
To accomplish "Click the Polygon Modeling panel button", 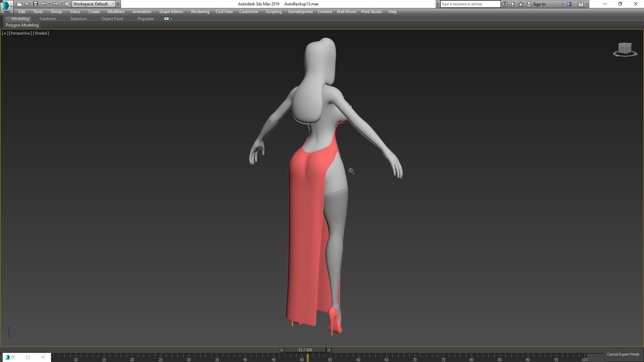I will point(22,25).
